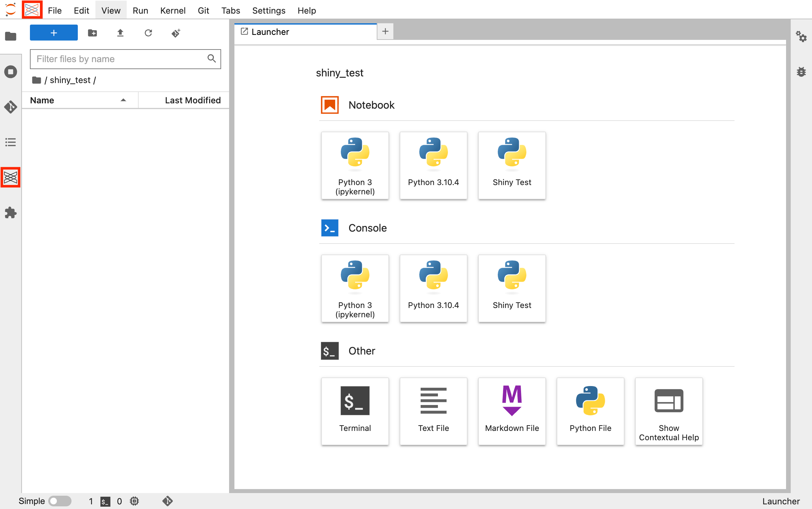Launch Shiny Test console
812x509 pixels.
pyautogui.click(x=511, y=287)
